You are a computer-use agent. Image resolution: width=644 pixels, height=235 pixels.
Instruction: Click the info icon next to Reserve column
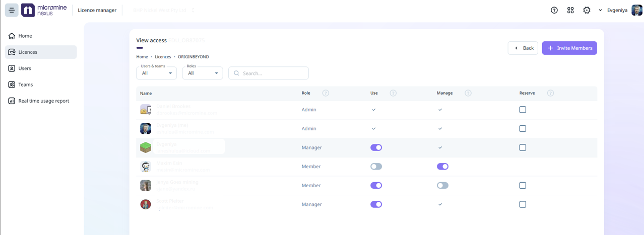click(550, 93)
